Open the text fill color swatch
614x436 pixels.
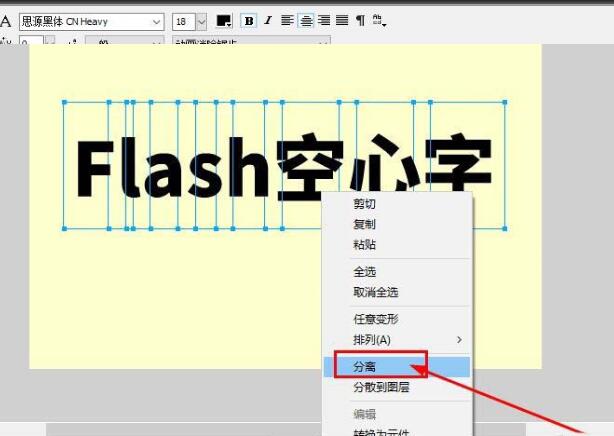pos(224,21)
